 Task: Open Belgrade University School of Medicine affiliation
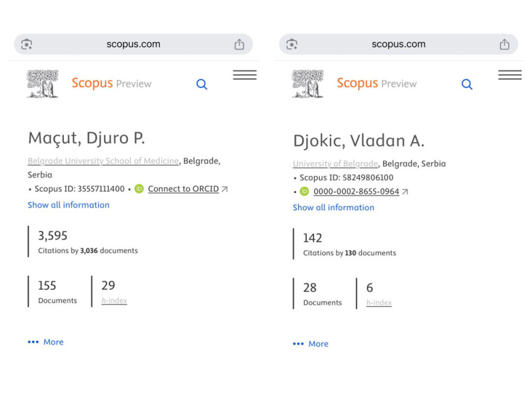pos(103,161)
